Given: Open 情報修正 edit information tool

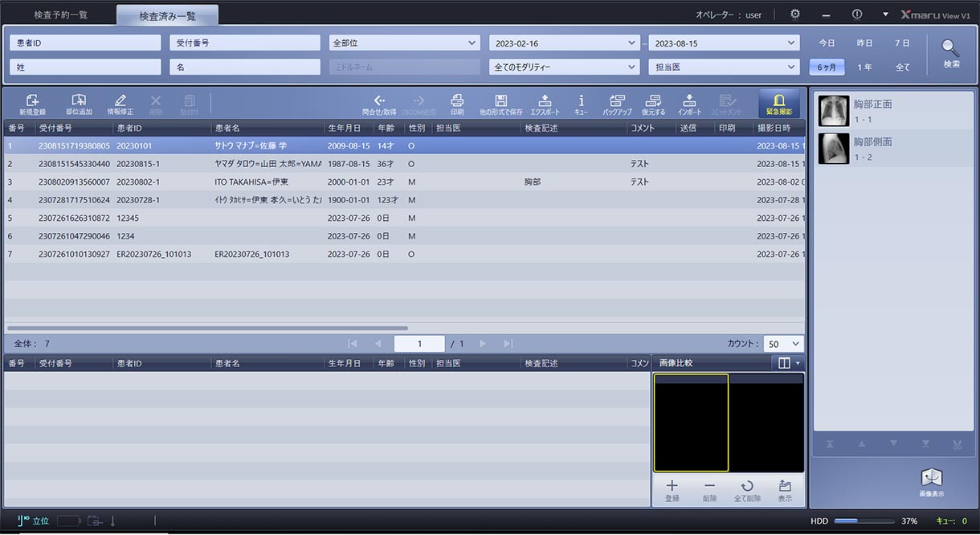Looking at the screenshot, I should point(120,104).
